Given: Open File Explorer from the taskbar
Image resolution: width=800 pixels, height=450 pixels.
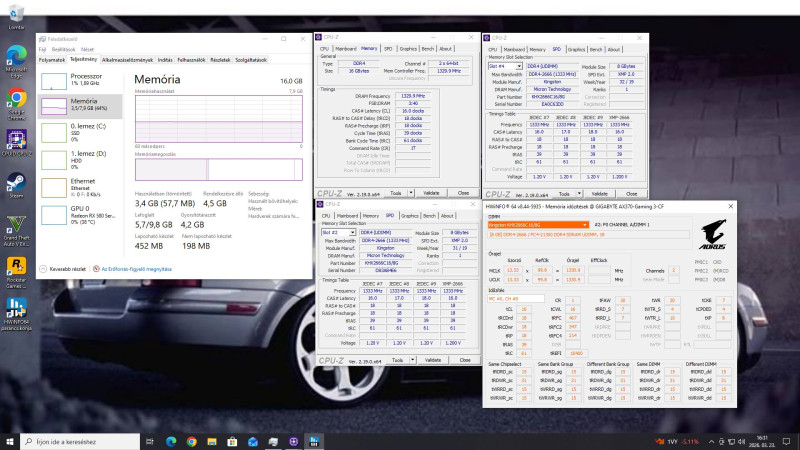Looking at the screenshot, I should click(x=212, y=441).
